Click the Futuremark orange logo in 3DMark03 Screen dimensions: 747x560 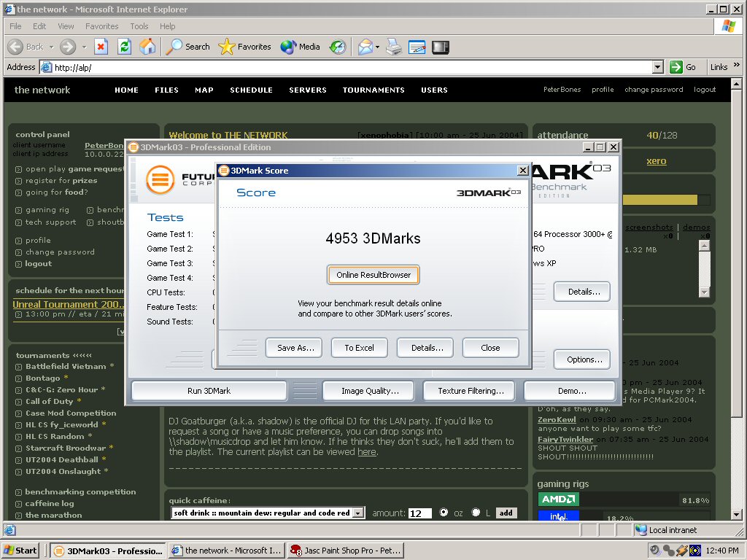click(x=160, y=179)
